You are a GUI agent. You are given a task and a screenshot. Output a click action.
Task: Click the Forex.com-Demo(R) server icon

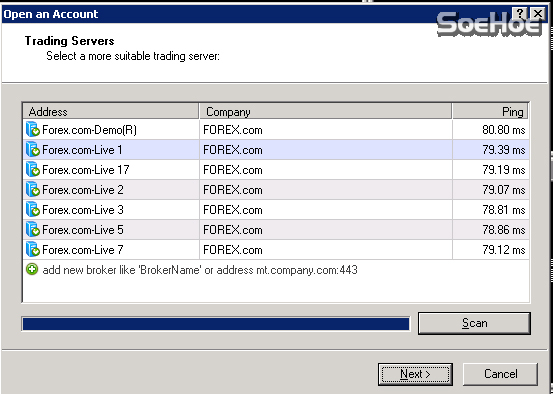coord(33,129)
